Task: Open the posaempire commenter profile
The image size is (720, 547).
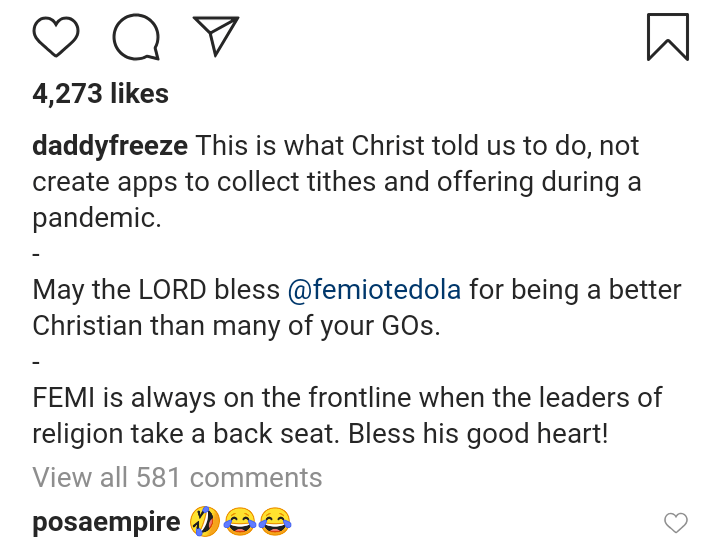Action: [x=106, y=521]
